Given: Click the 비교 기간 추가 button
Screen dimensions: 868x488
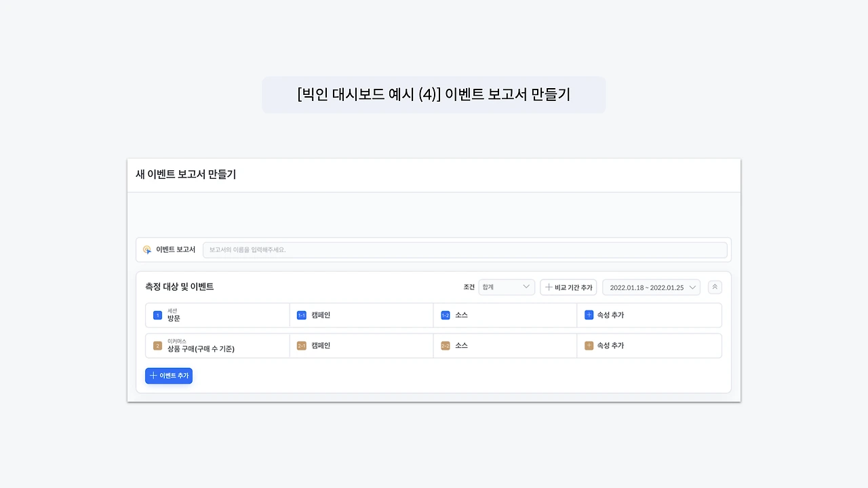Looking at the screenshot, I should tap(568, 287).
